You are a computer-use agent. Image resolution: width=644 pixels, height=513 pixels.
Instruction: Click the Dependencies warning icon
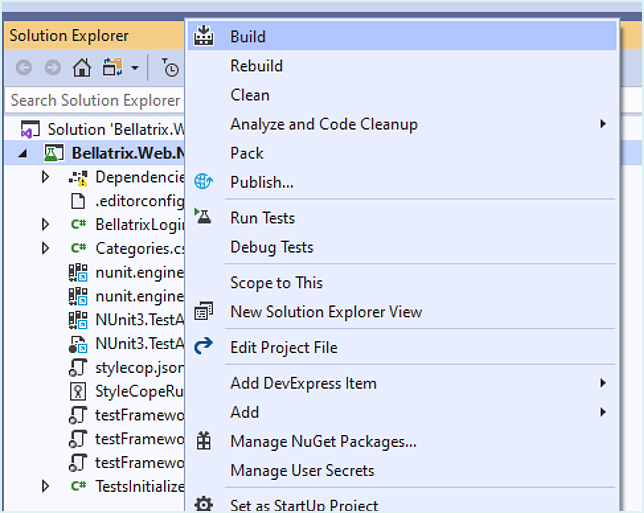click(x=78, y=178)
